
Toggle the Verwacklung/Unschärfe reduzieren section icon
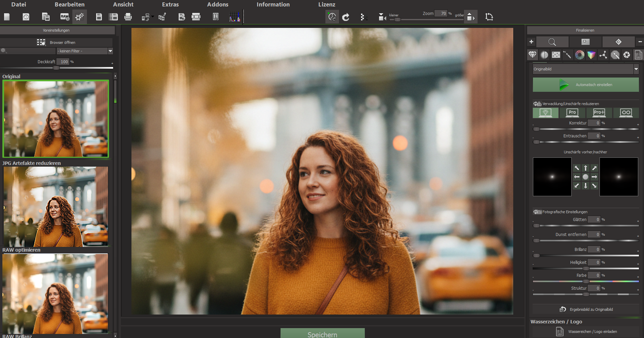537,104
